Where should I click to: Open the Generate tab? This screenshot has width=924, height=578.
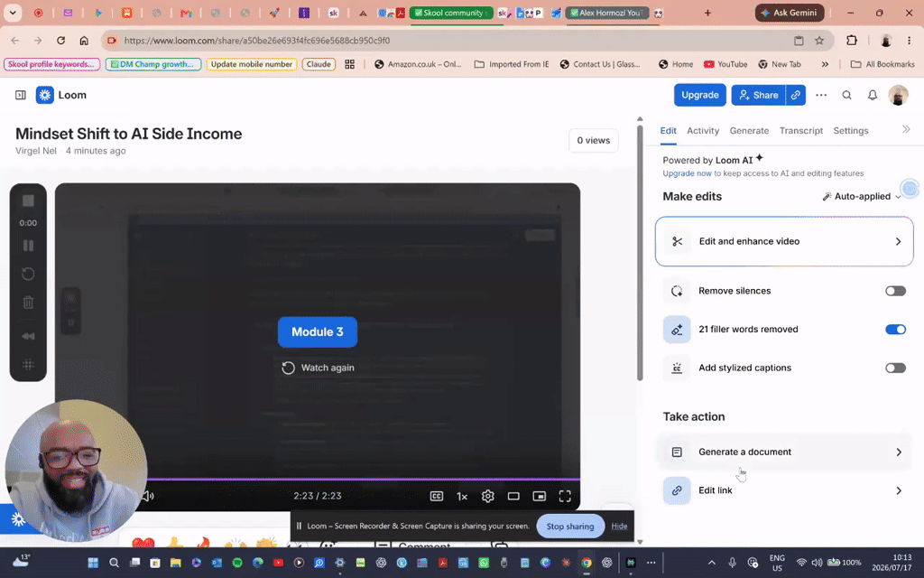[749, 131]
